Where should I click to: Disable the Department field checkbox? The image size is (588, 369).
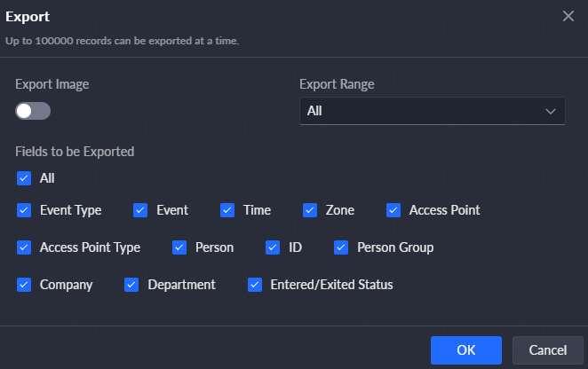pos(131,285)
